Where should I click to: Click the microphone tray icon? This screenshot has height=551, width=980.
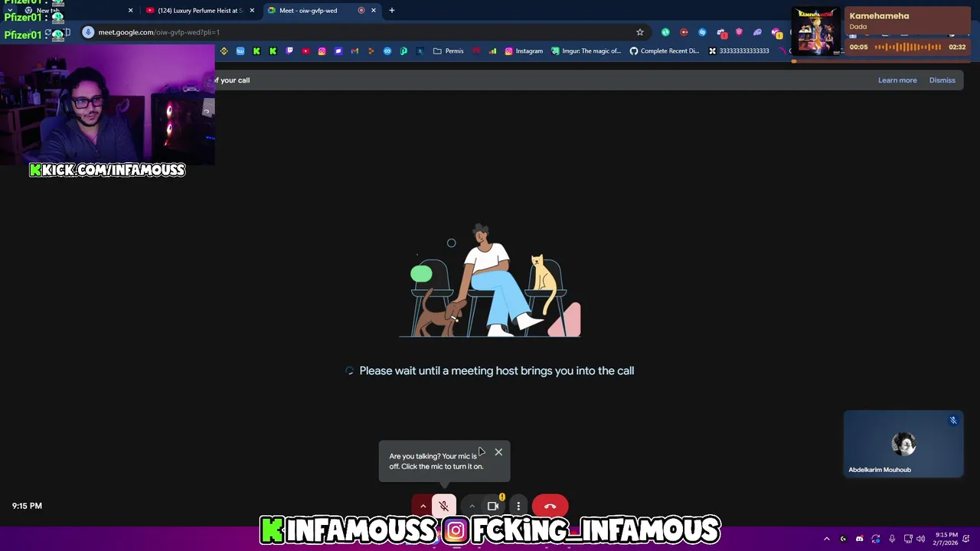tap(892, 539)
